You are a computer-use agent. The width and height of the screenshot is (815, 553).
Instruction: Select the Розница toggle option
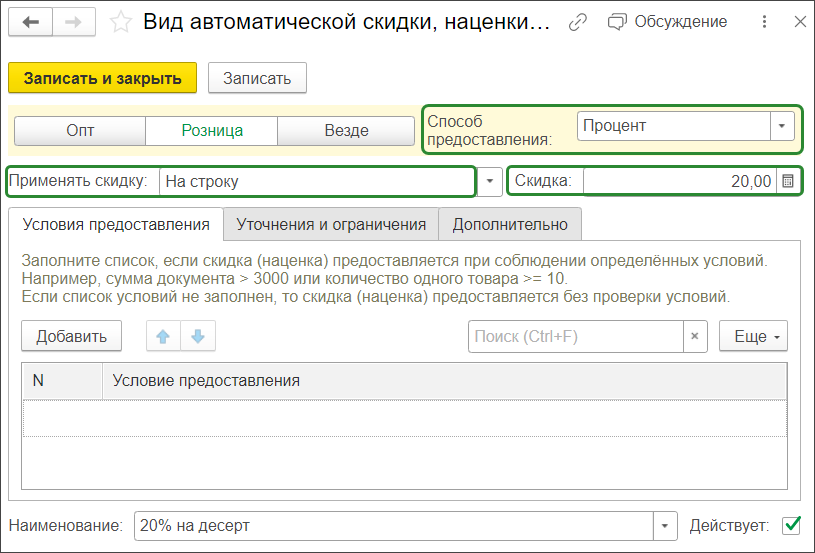(212, 130)
